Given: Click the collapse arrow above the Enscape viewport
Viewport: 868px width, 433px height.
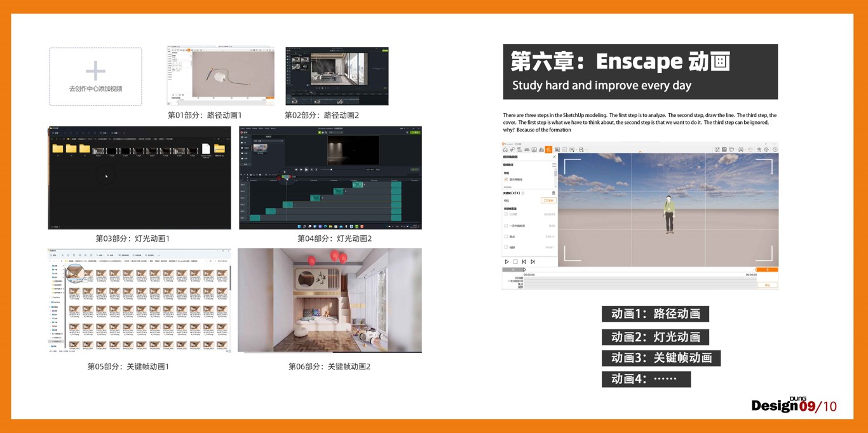Looking at the screenshot, I should pos(640,151).
